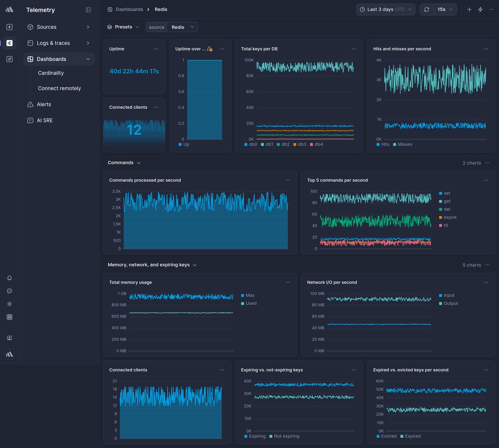The height and width of the screenshot is (448, 499).
Task: Click the warning icon on the Uptime over chart
Action: [210, 49]
